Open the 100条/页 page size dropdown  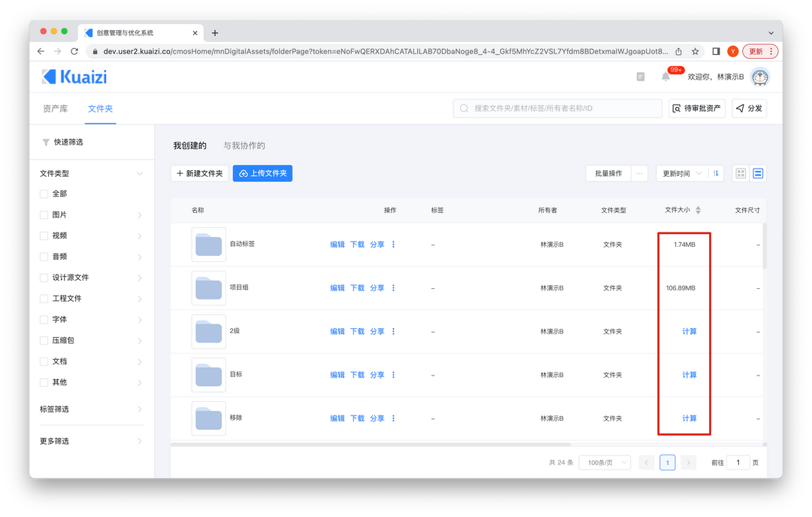point(604,463)
